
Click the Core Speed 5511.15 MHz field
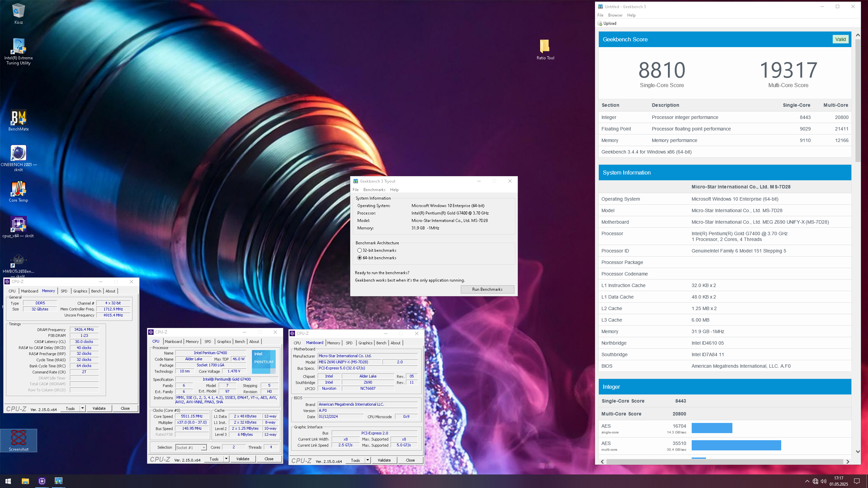click(x=192, y=416)
